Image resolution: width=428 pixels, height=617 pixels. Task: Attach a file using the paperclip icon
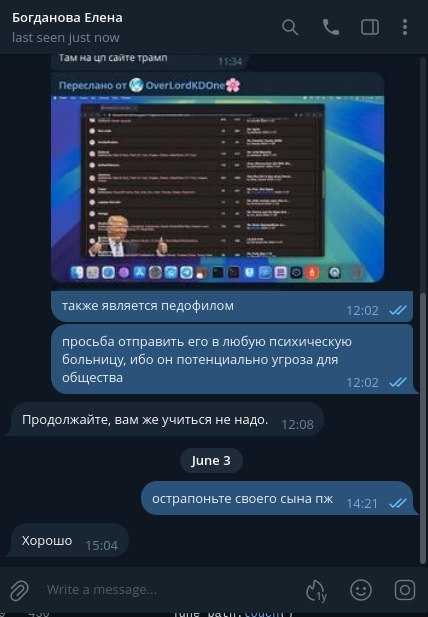tap(19, 590)
